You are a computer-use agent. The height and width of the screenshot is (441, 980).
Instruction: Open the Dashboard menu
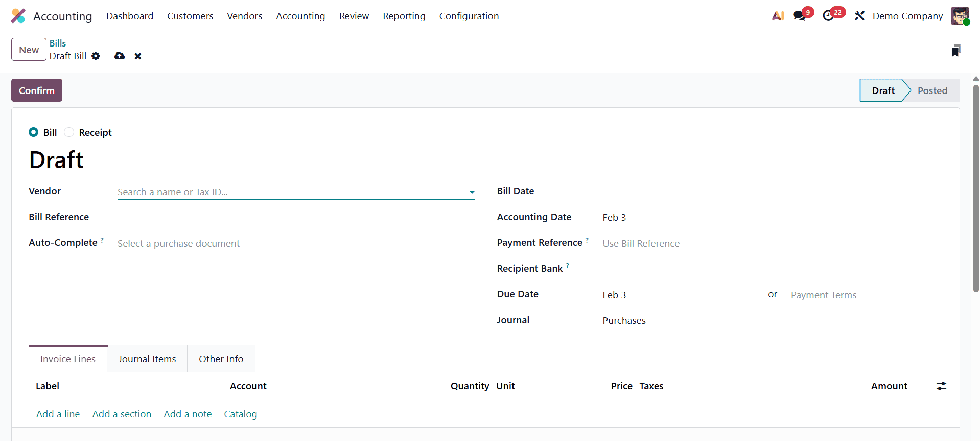[x=130, y=16]
